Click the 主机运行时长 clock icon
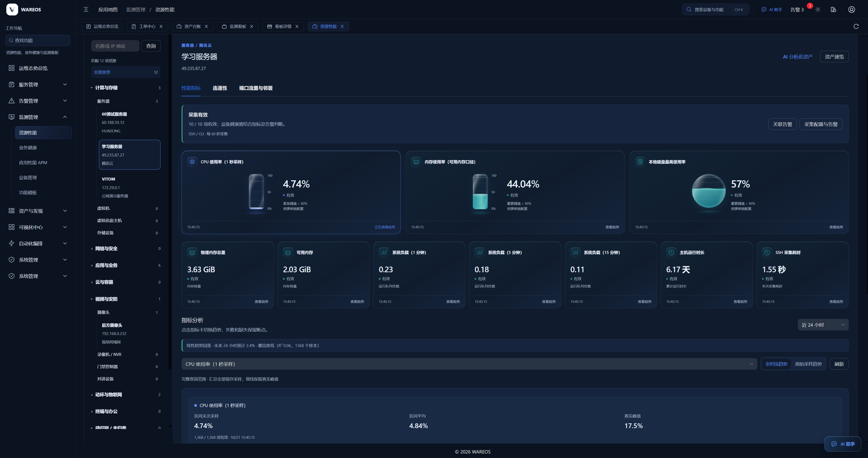Image resolution: width=868 pixels, height=458 pixels. 671,252
